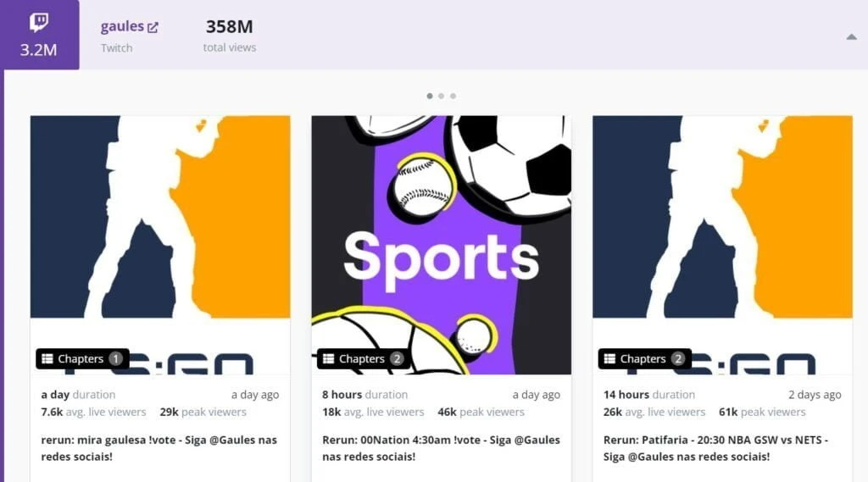Click the Sports category thumbnail
The image size is (868, 482).
tap(441, 245)
